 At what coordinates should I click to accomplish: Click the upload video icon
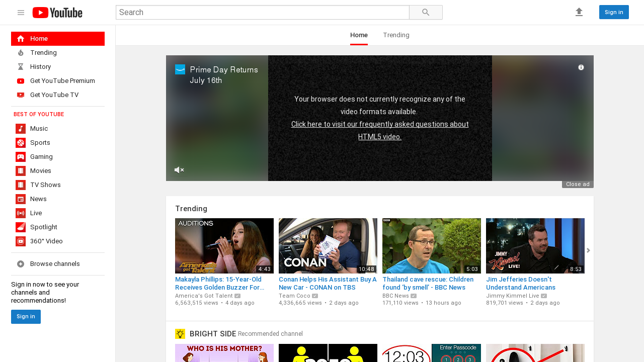tap(579, 12)
